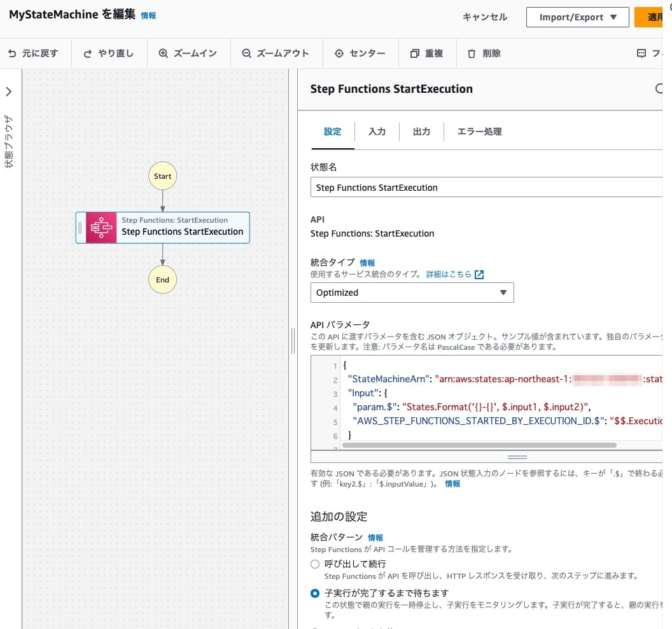The width and height of the screenshot is (672, 629).
Task: Click the Start node in the workflow
Action: pos(162,176)
